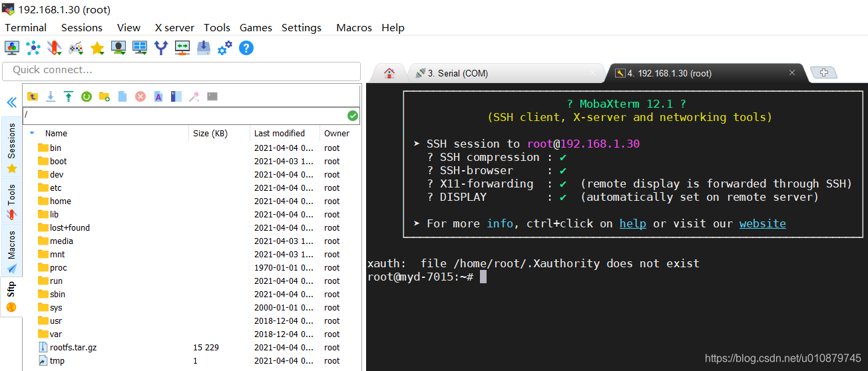Close the 192.168.1.30 (root) tab
868x371 pixels.
791,73
